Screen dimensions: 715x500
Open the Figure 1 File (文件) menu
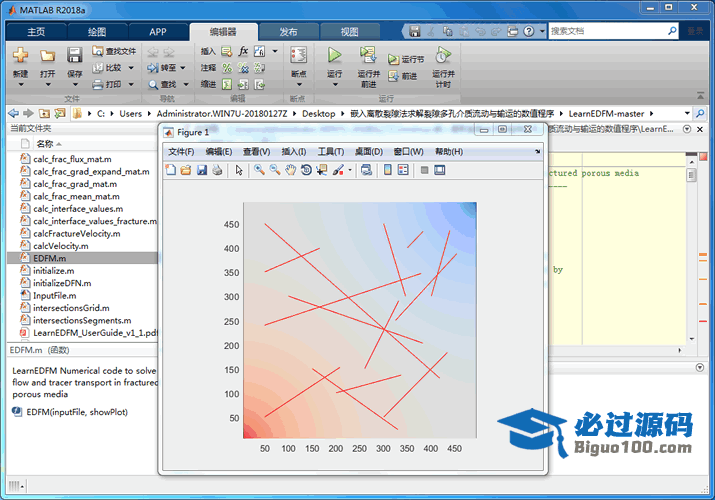point(181,152)
